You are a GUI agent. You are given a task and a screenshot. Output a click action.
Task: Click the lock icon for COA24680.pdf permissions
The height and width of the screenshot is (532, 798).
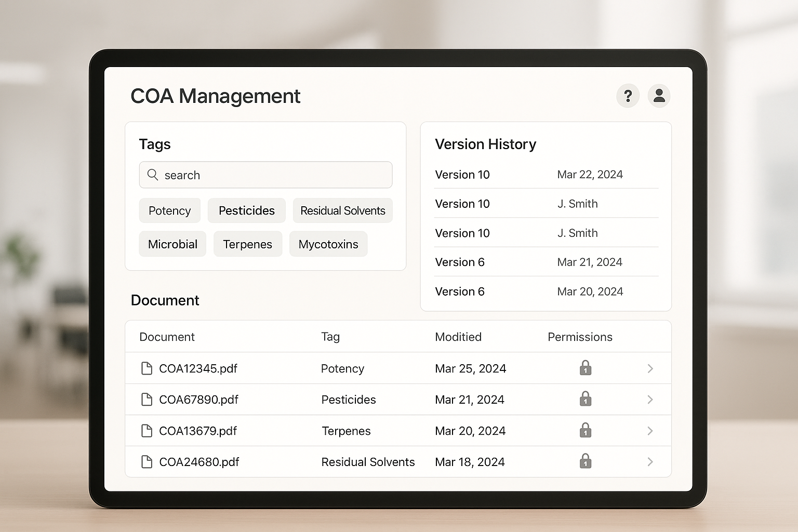coord(585,461)
